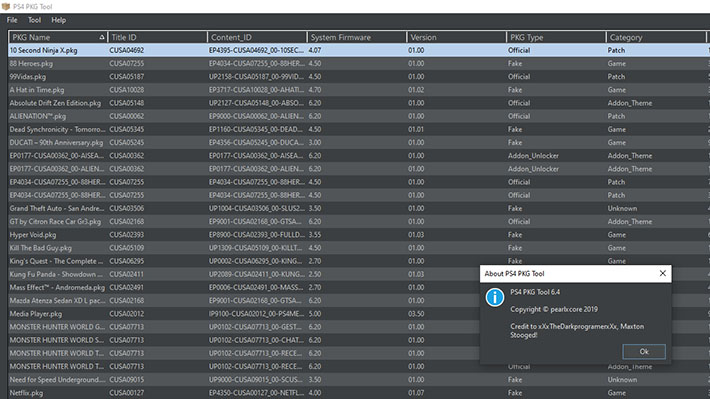
Task: Click Content ID UP0102-CUSA07713_00-CHAT... cell
Action: pos(256,340)
